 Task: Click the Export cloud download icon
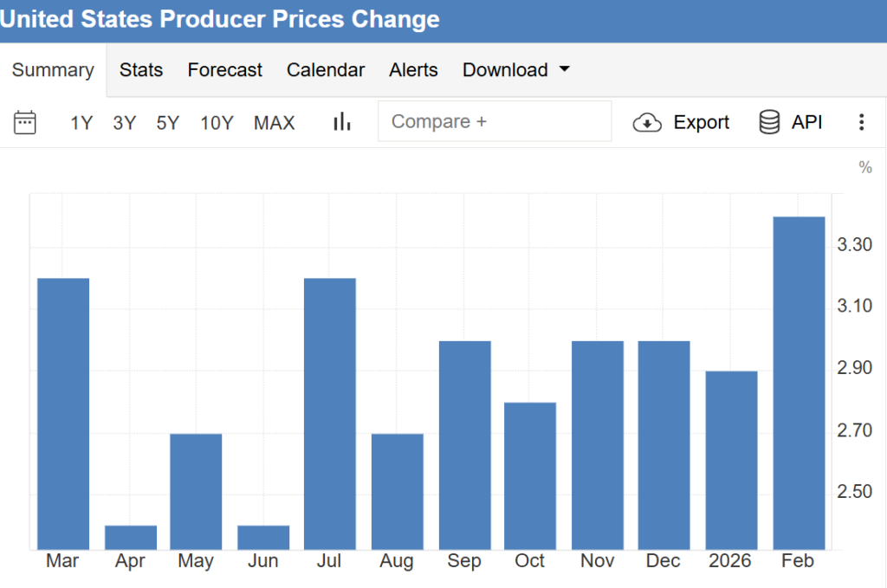tap(647, 123)
